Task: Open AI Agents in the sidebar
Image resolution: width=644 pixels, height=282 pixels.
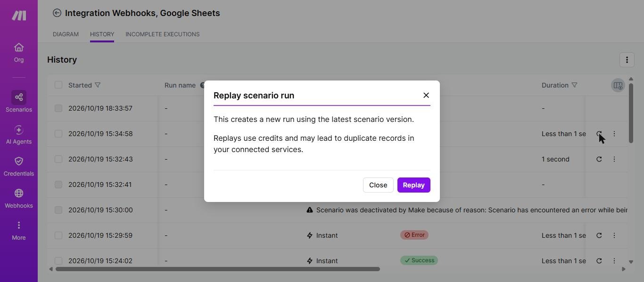Action: tap(19, 135)
